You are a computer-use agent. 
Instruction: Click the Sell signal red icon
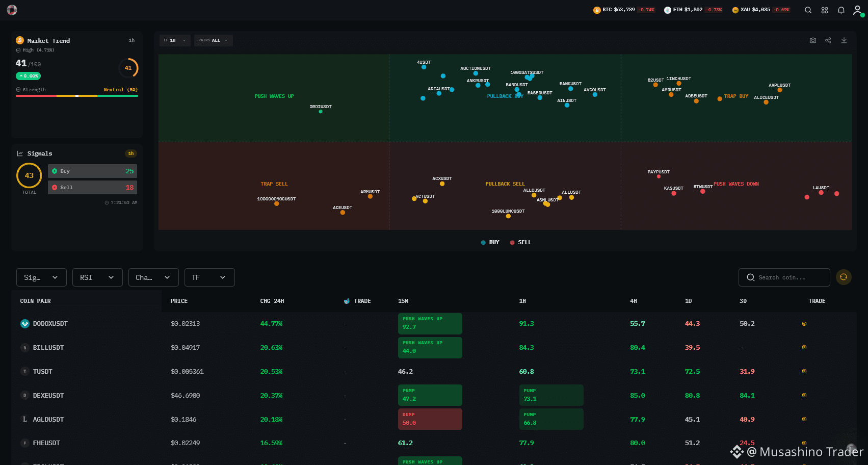pos(55,188)
